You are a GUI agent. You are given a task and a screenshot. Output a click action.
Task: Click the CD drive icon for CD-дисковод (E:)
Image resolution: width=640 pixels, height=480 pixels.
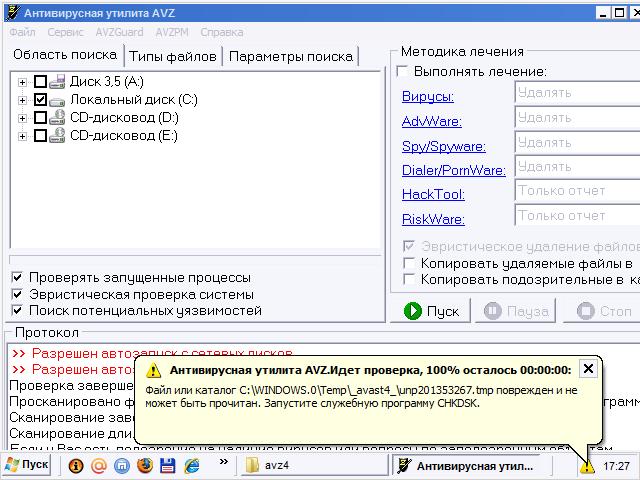click(x=57, y=136)
